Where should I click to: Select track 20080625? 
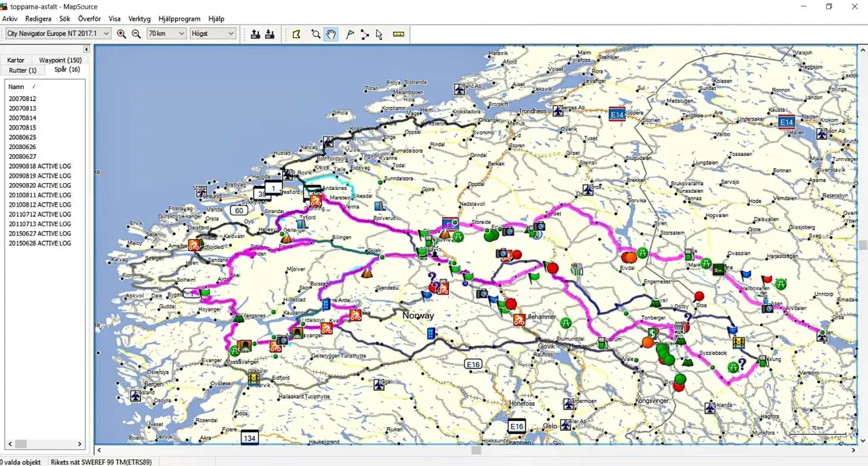click(x=22, y=138)
